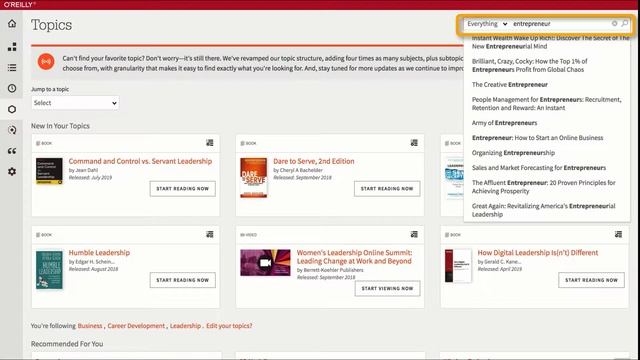The height and width of the screenshot is (360, 640).
Task: Choose suggestion The Creative Entrepreneur
Action: point(509,84)
